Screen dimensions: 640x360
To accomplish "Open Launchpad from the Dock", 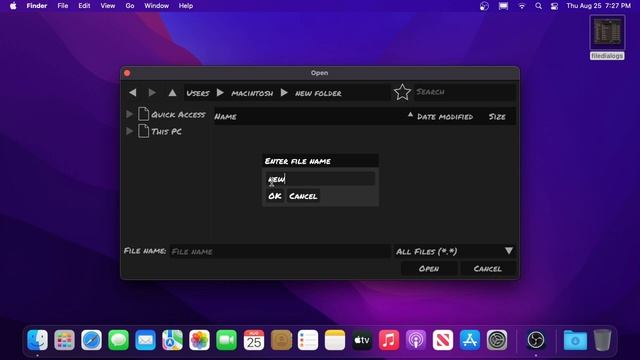I will (64, 340).
